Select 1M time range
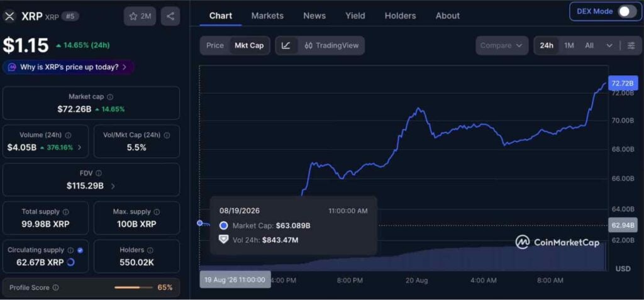644x300 pixels. [569, 46]
